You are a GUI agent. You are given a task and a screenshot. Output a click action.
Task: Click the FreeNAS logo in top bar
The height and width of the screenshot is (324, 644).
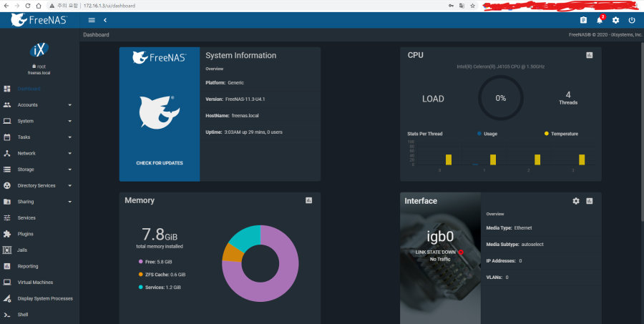39,20
